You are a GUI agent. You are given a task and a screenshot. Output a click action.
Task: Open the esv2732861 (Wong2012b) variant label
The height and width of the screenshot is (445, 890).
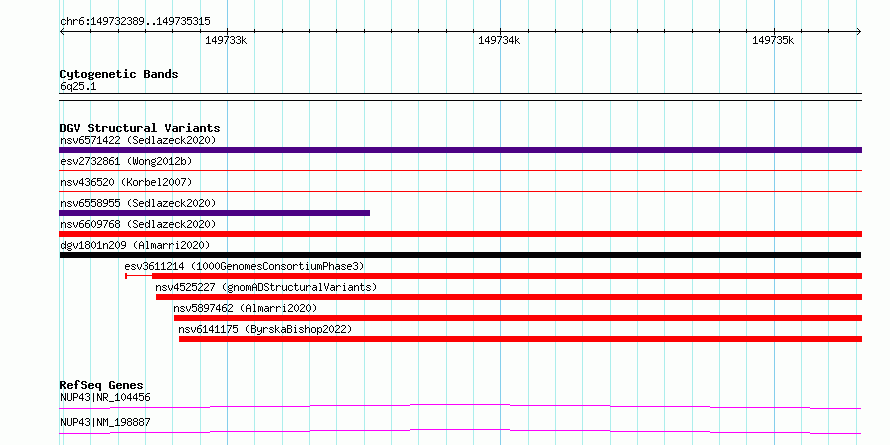[x=126, y=161]
